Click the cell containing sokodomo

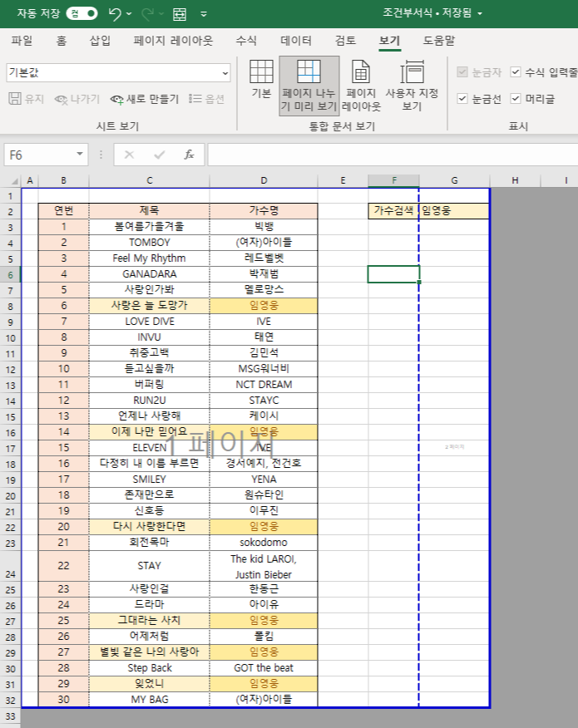264,543
